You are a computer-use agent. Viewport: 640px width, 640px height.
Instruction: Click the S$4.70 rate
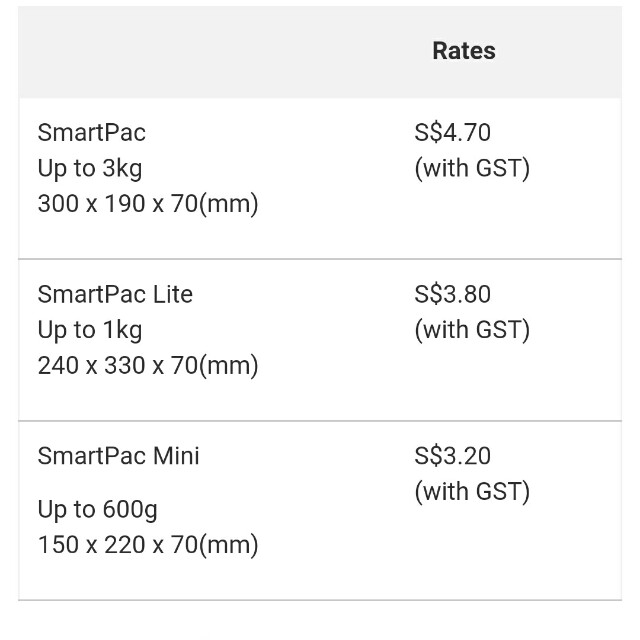452,132
